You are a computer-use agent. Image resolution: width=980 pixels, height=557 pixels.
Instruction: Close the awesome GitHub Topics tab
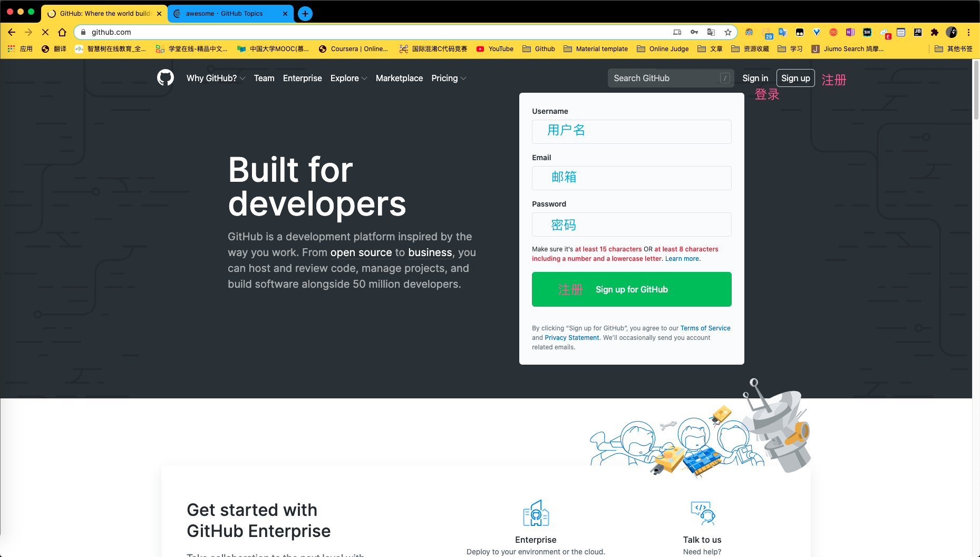[x=285, y=14]
